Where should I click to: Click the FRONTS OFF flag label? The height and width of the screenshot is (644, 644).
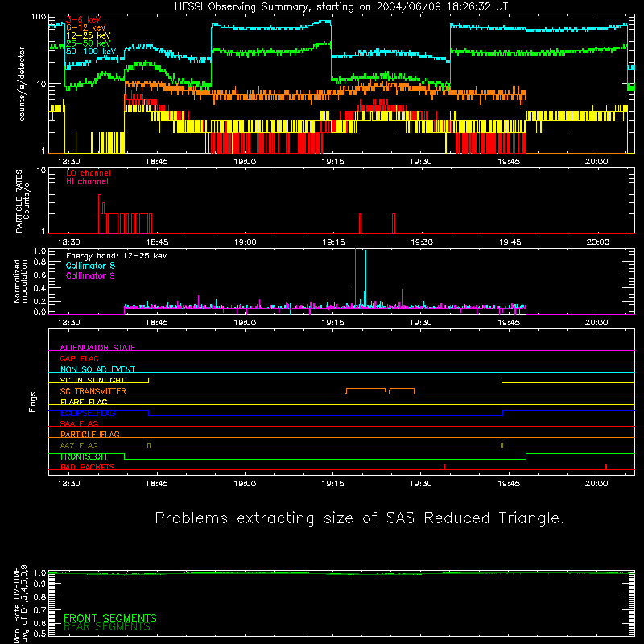pos(85,456)
